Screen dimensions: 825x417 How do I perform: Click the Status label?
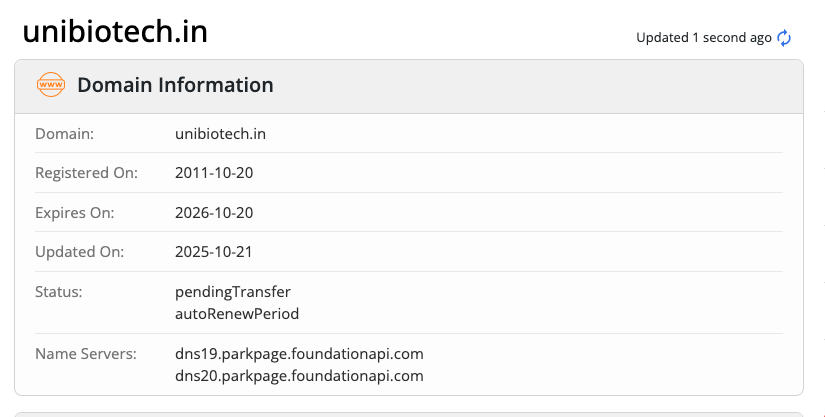click(x=58, y=291)
